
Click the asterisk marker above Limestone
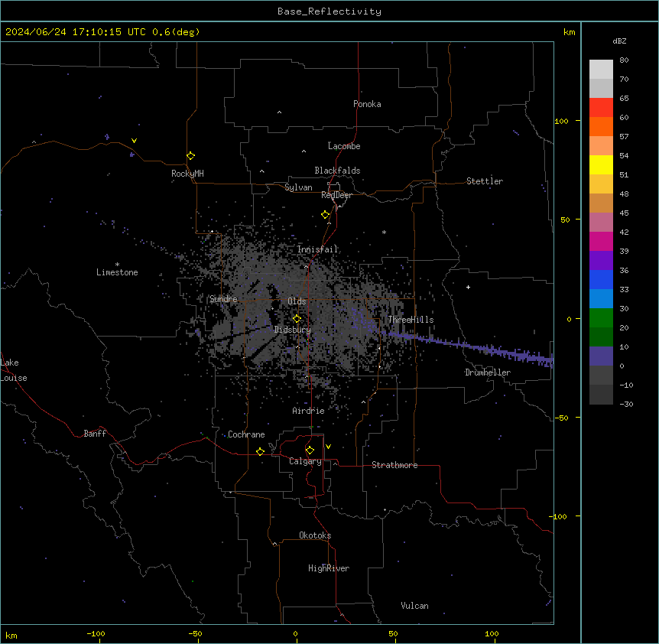[x=117, y=265]
